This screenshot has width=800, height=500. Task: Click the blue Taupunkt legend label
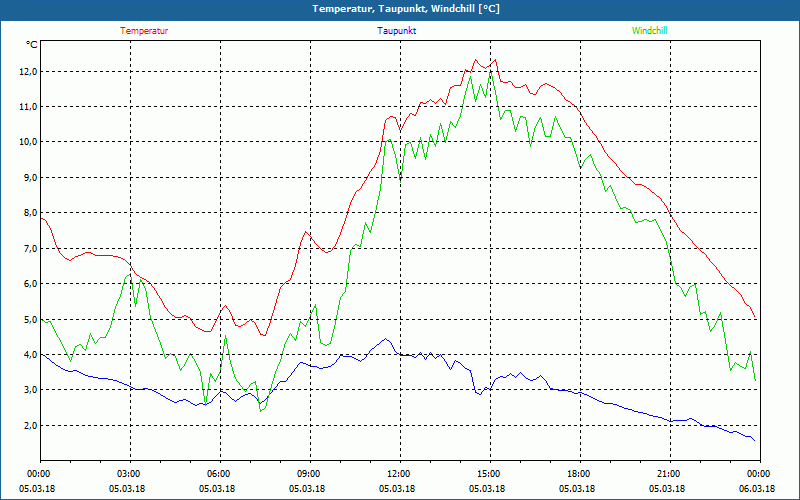tap(396, 31)
